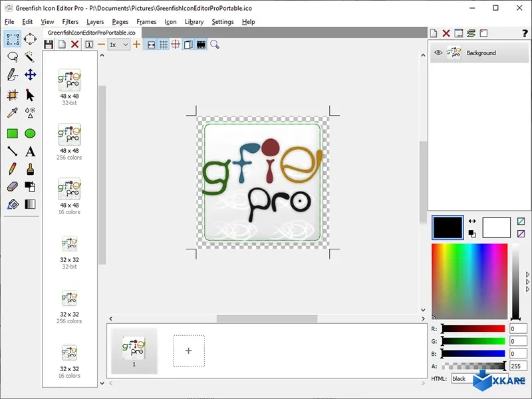Delete layer with the red X

pos(446,33)
